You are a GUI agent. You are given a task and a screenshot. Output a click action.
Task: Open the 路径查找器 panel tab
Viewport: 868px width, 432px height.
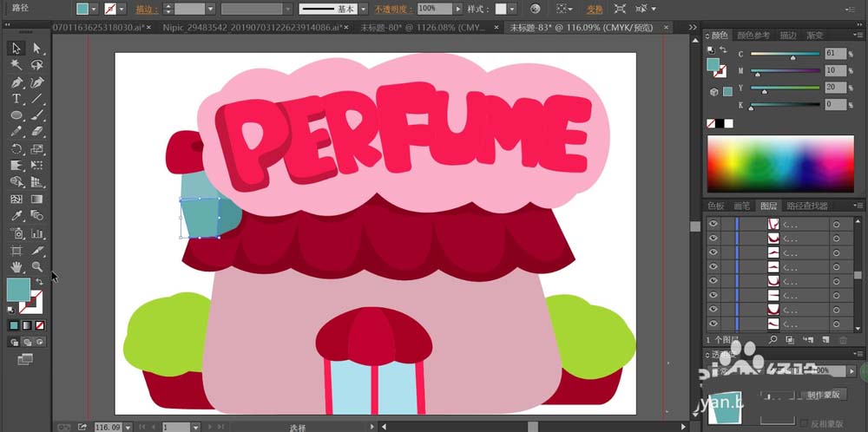(x=806, y=206)
